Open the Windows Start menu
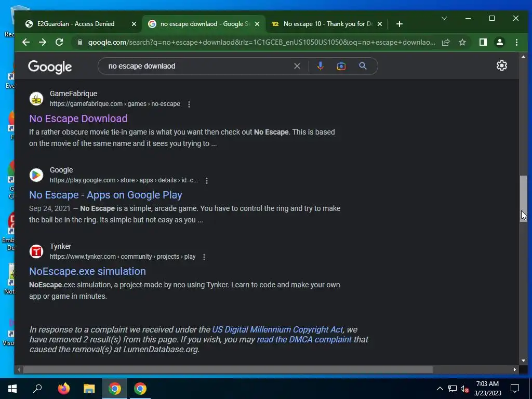Image resolution: width=532 pixels, height=399 pixels. [x=12, y=389]
